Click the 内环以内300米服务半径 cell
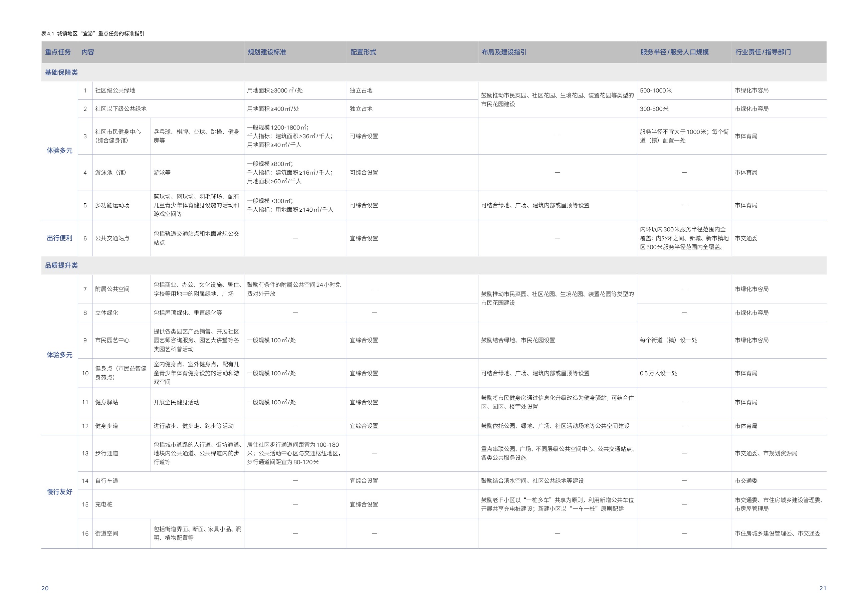Screen dimensions: 868x614 click(x=684, y=238)
